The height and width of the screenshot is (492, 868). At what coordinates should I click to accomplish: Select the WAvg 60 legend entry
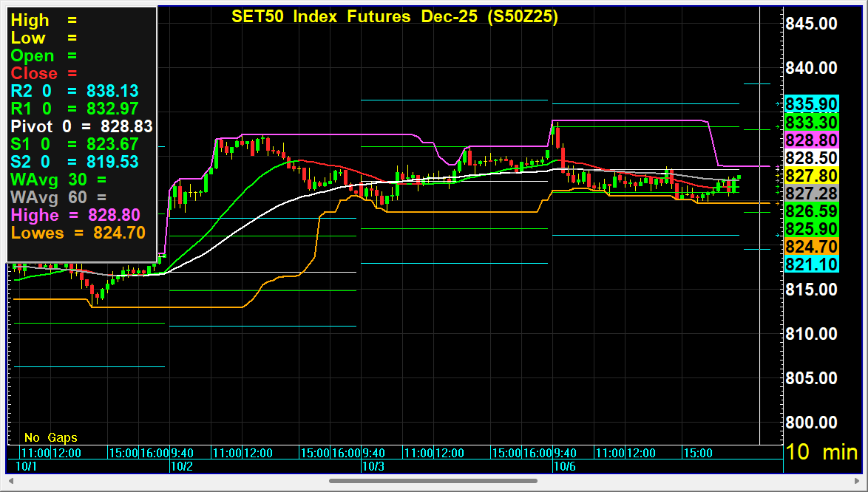(58, 197)
